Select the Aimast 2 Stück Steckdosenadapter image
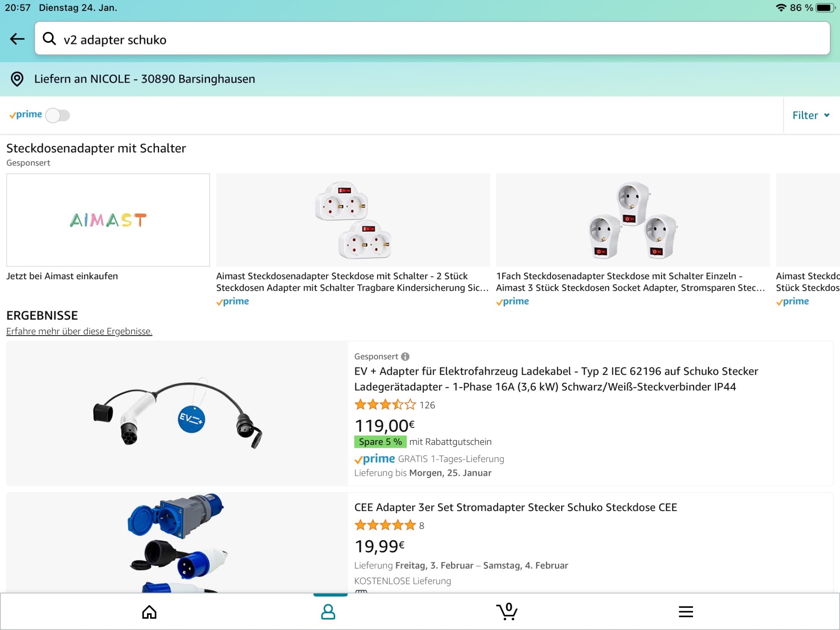Screen dimensions: 840x630 click(x=353, y=220)
